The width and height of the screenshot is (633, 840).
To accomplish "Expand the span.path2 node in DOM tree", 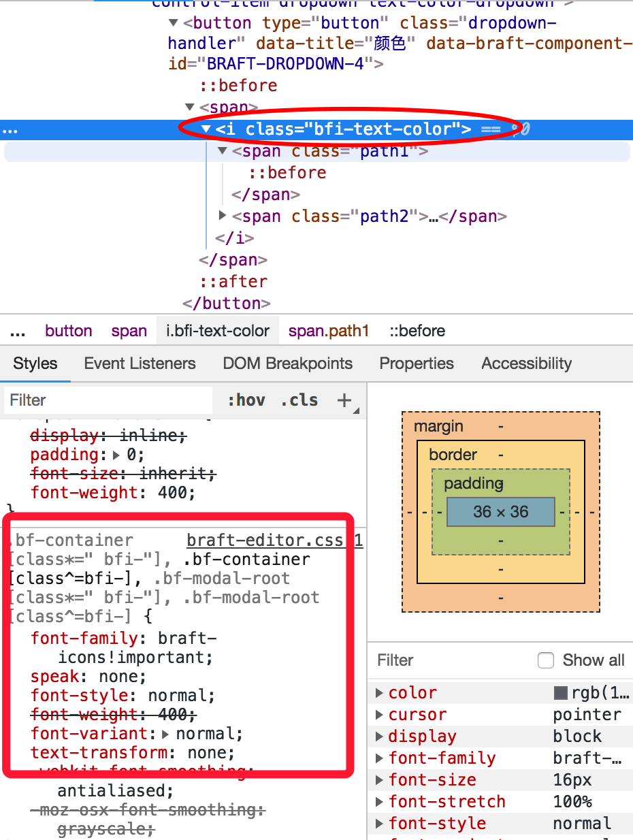I will (x=222, y=216).
